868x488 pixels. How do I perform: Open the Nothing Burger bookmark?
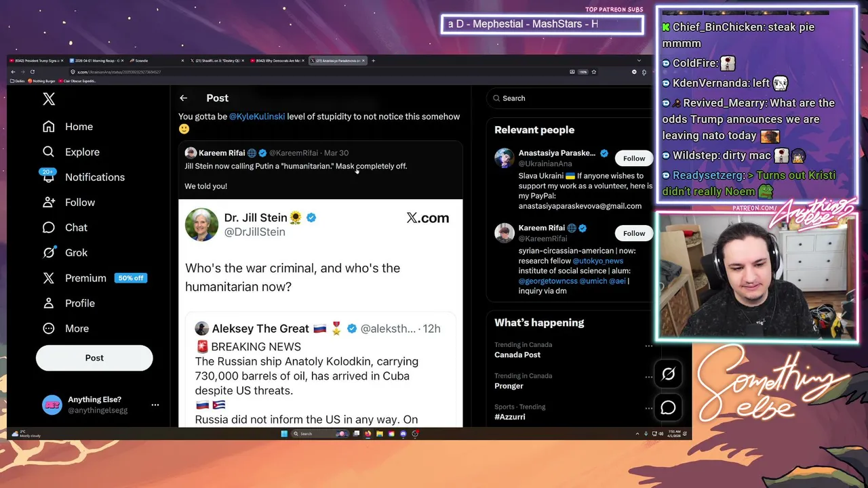(43, 81)
